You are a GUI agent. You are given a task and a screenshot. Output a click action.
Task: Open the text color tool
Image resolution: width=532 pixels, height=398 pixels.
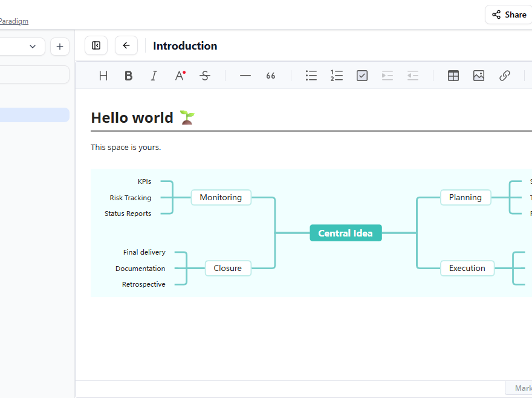point(179,75)
